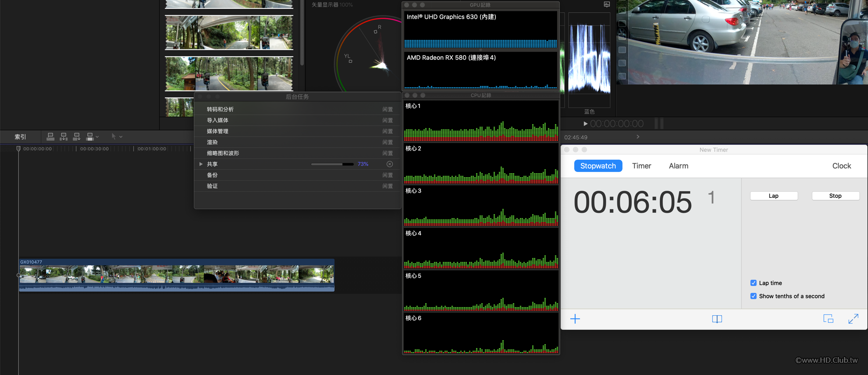Open the overwrite edit options dropdown chevron

[97, 137]
